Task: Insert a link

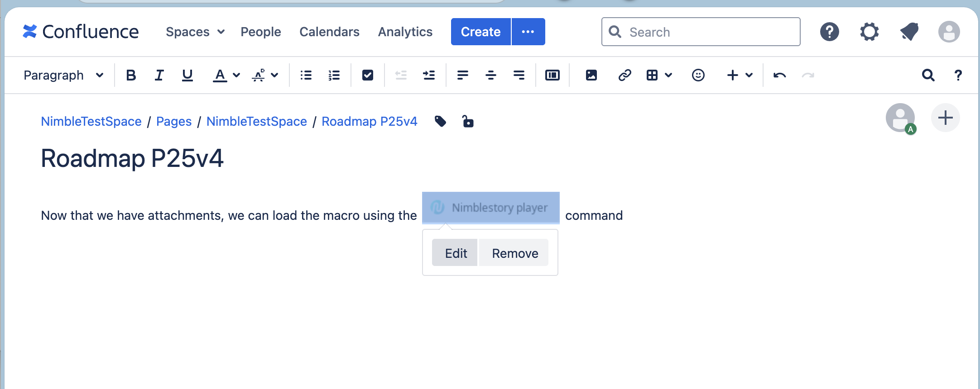Action: click(625, 75)
